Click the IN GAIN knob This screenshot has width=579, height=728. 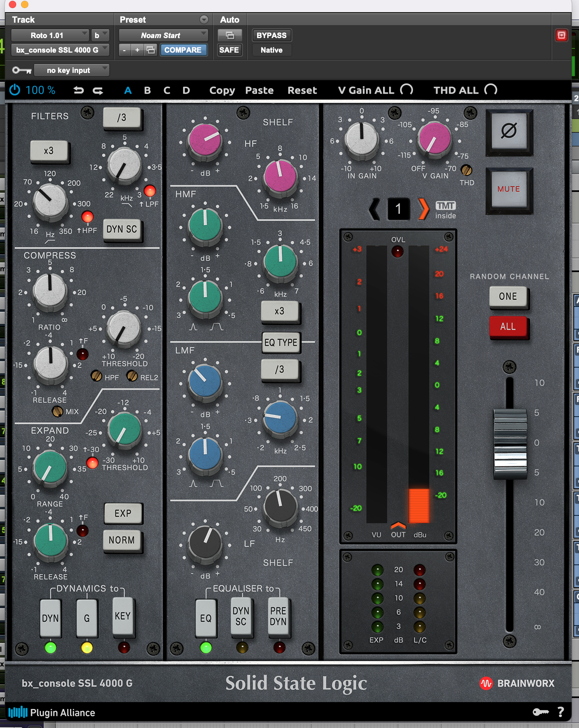pos(362,138)
